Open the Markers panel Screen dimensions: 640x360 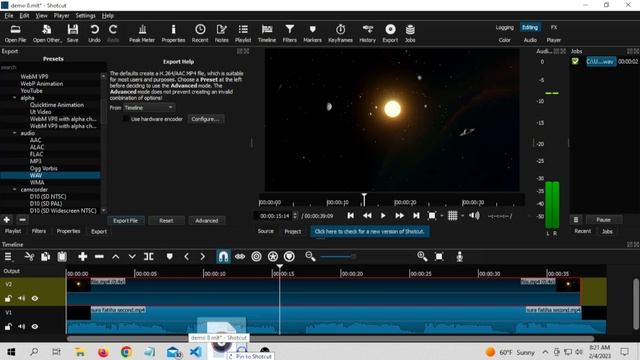pyautogui.click(x=313, y=33)
